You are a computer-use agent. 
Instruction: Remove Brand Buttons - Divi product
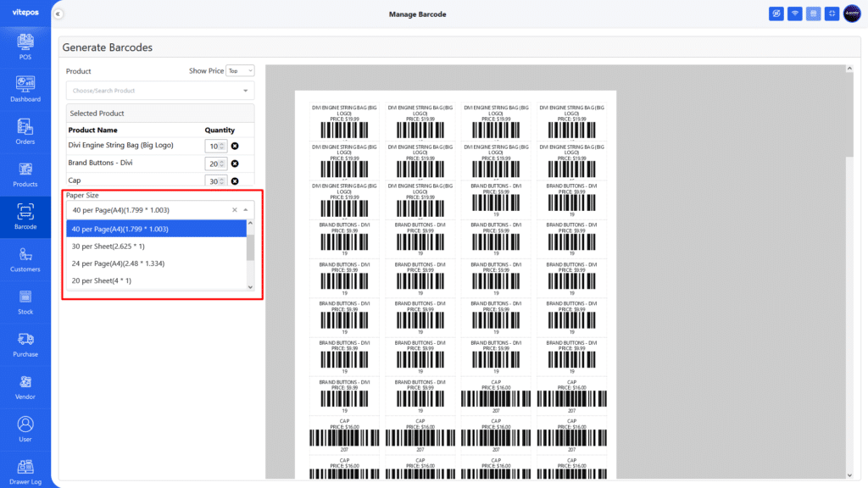coord(235,164)
